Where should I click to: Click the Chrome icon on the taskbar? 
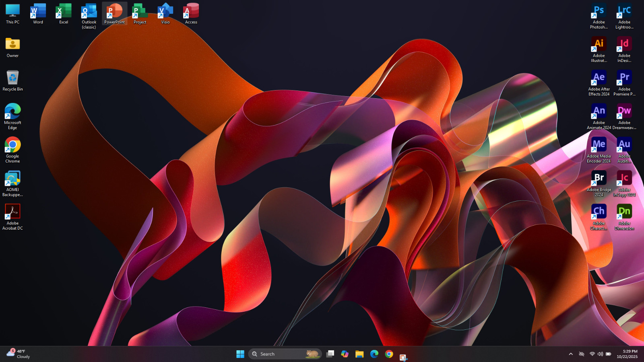pos(389,354)
